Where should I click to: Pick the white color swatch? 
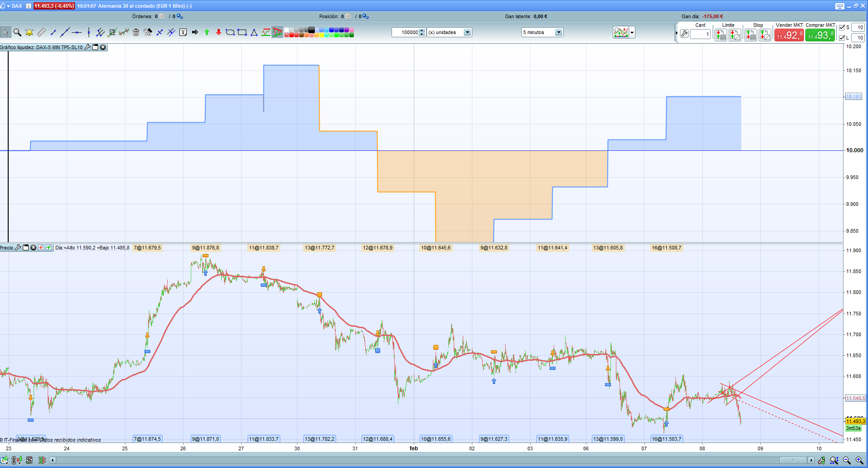point(287,30)
